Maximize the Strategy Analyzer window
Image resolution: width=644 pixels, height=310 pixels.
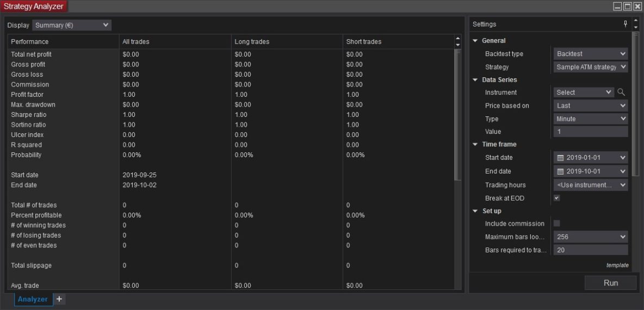tap(628, 6)
